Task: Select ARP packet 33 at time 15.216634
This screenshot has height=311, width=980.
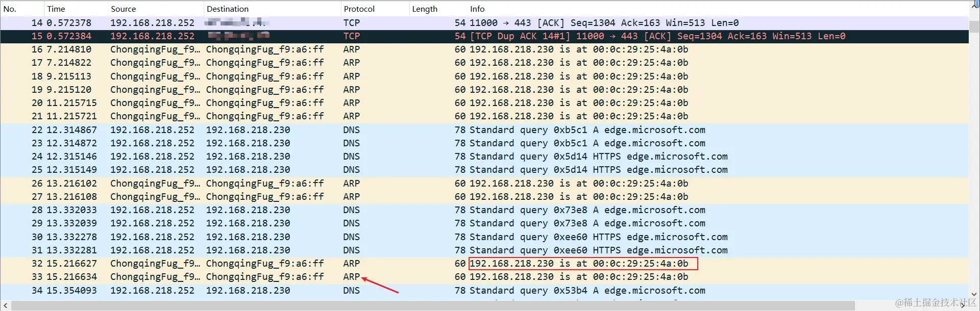Action: (x=484, y=277)
